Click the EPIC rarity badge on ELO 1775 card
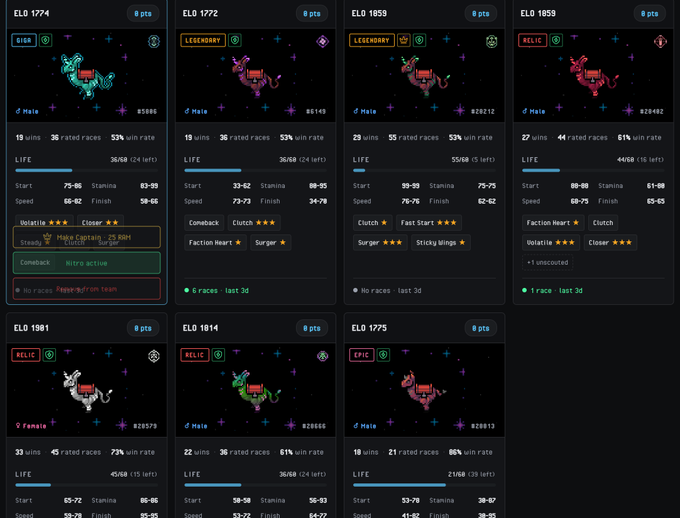Screen dimensions: 680x518 coord(362,355)
